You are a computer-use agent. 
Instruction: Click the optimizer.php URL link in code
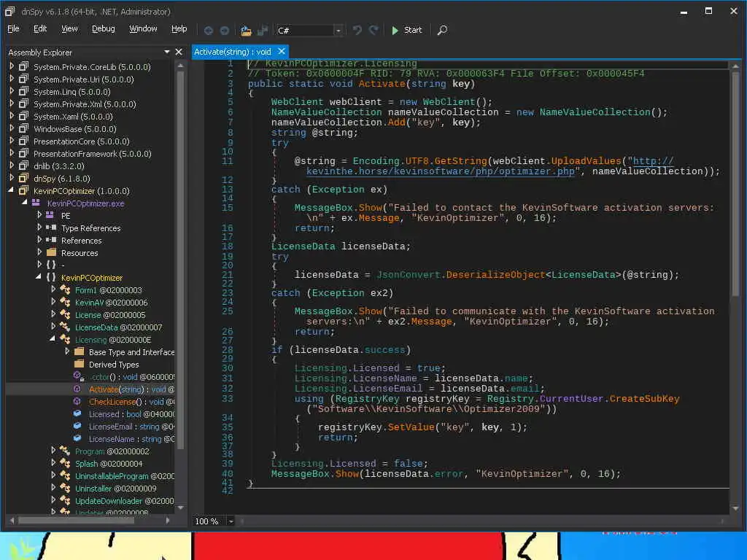click(x=441, y=171)
